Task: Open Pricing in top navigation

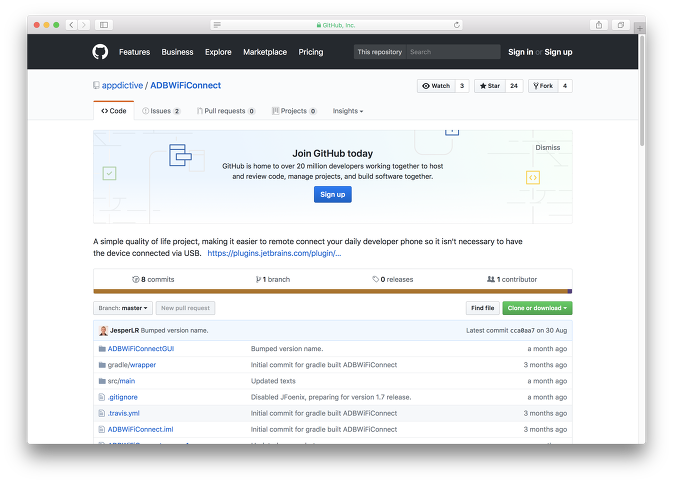Action: pyautogui.click(x=311, y=52)
